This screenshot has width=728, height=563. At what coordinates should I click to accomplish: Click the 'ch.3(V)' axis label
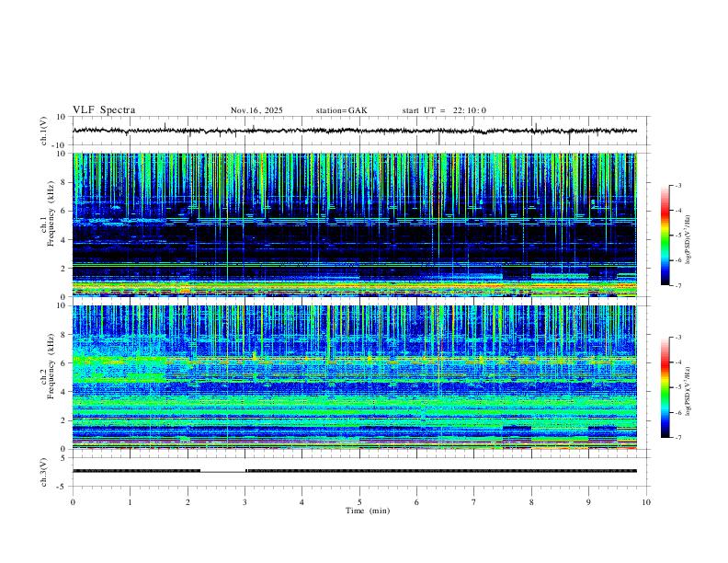pyautogui.click(x=44, y=472)
